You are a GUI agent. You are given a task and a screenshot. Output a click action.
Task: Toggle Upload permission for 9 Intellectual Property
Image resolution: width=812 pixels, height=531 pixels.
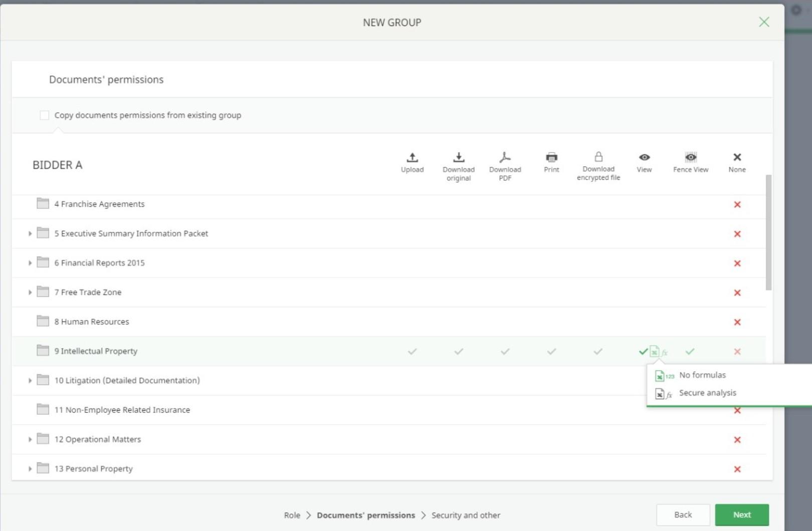412,352
